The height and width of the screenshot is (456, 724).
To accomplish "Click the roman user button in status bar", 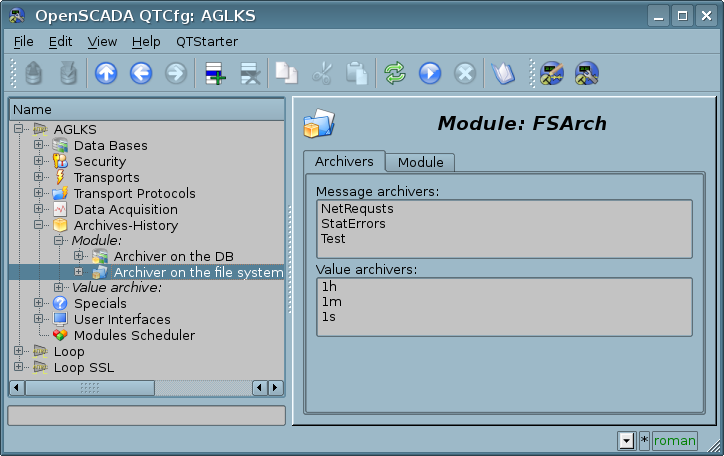I will coord(674,440).
